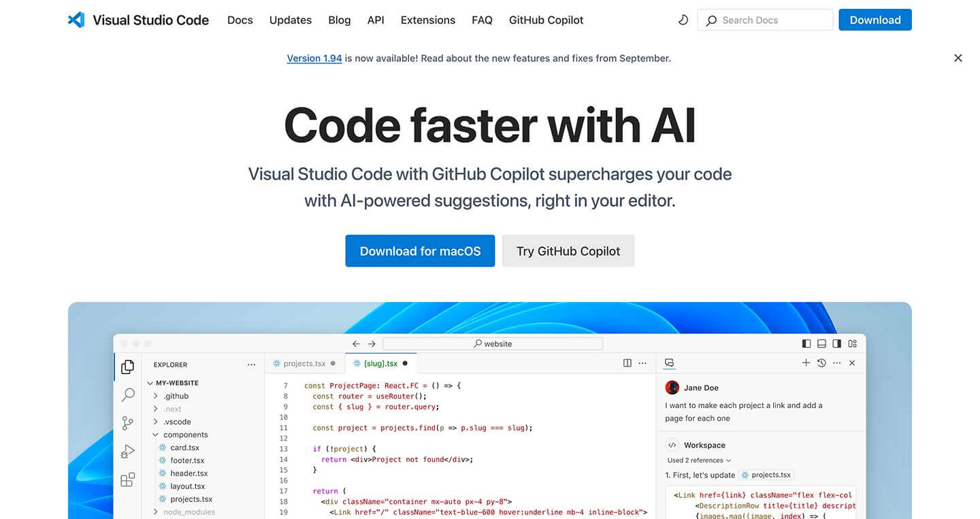Select the [slug].tsx editor tab
980x519 pixels.
click(x=380, y=363)
